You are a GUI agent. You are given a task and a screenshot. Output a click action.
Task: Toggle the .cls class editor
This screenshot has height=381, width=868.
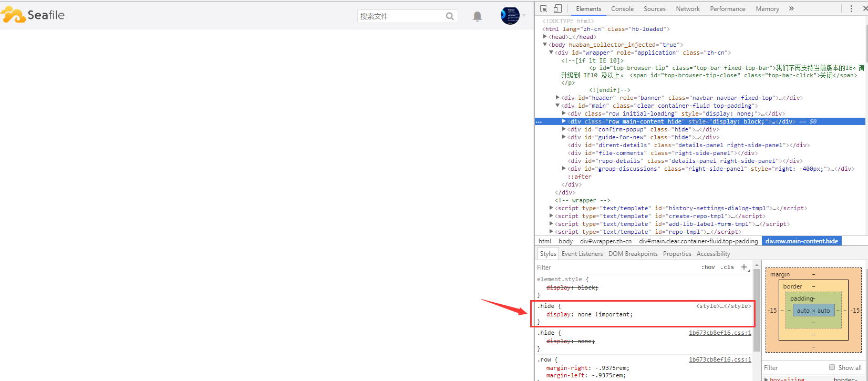pos(728,267)
